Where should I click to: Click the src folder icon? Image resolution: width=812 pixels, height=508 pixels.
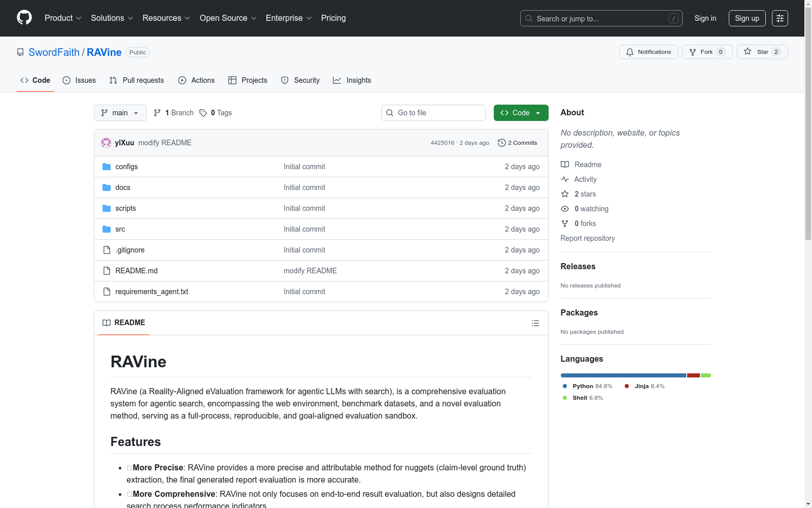coord(107,229)
